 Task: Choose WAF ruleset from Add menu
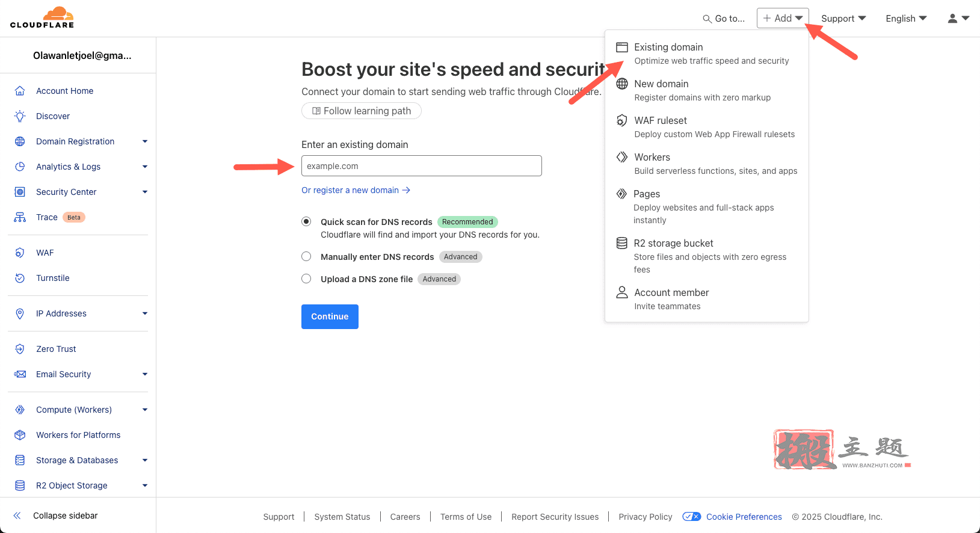706,127
